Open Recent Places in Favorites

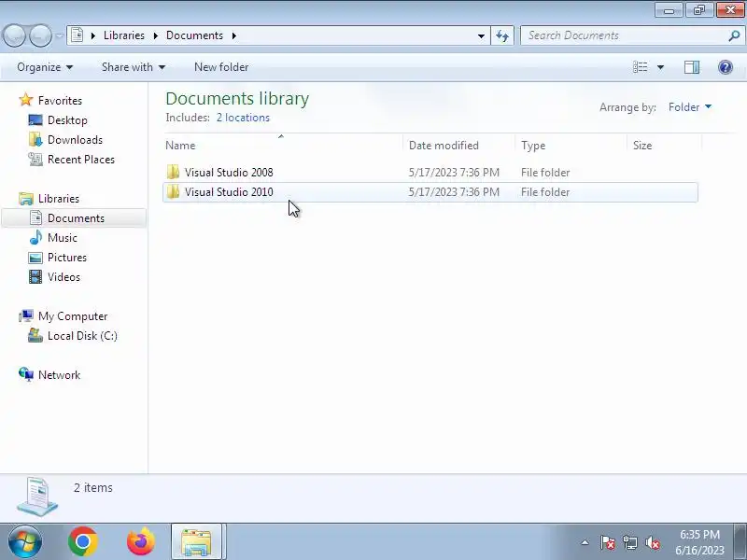pos(81,159)
